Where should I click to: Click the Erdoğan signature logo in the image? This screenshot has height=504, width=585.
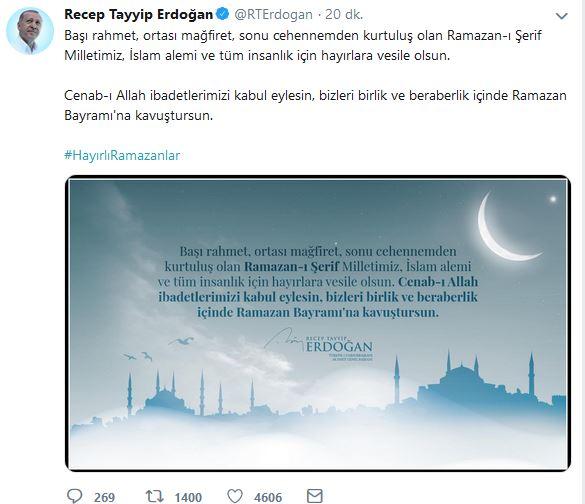(319, 344)
